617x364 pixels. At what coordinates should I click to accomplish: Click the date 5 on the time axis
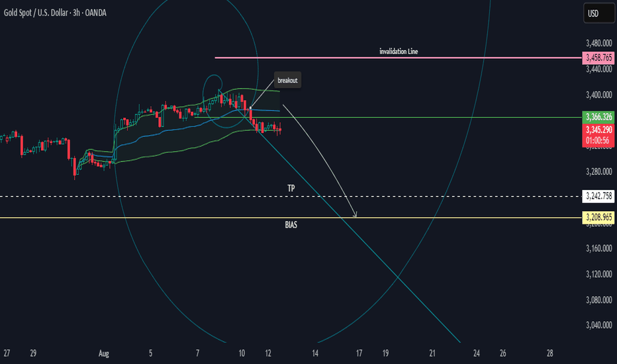point(150,353)
